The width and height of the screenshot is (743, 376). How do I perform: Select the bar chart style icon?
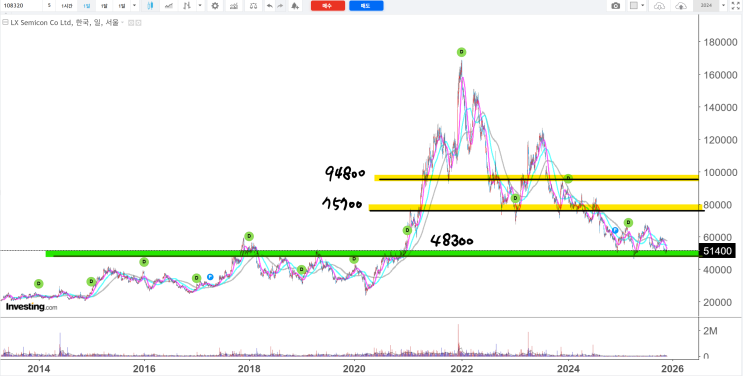188,6
